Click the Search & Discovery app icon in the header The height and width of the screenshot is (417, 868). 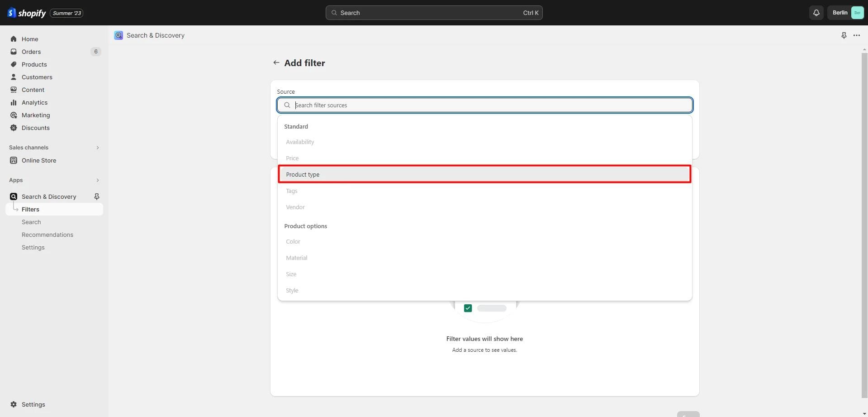pyautogui.click(x=119, y=35)
